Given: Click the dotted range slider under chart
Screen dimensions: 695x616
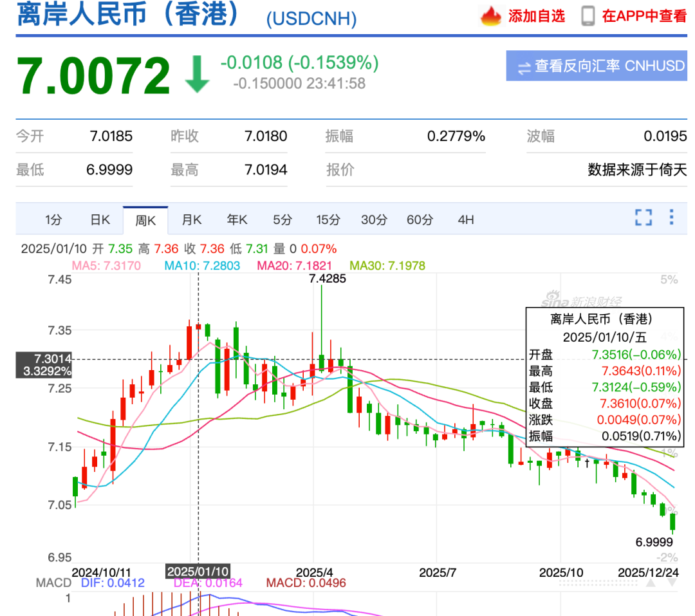Looking at the screenshot, I should (597, 583).
